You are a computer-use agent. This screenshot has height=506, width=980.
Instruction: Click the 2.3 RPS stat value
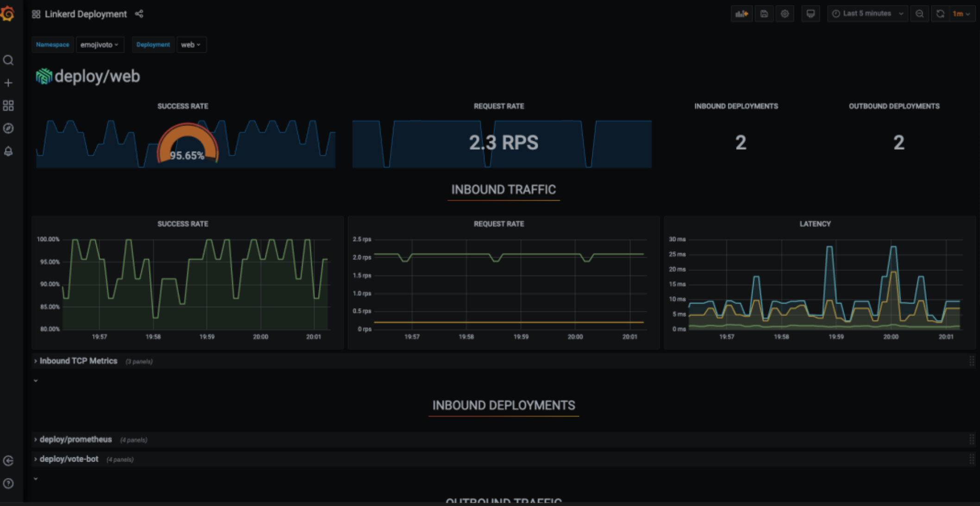(x=503, y=142)
